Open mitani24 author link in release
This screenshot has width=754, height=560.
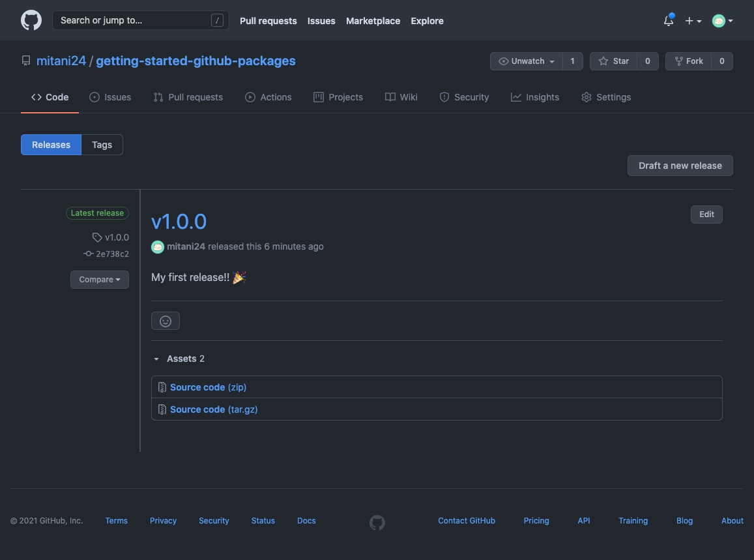click(x=186, y=246)
